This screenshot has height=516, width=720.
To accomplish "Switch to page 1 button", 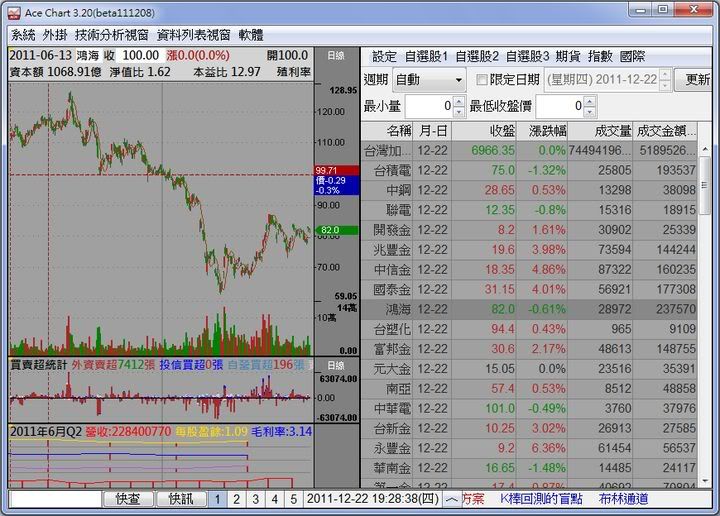I will click(217, 499).
